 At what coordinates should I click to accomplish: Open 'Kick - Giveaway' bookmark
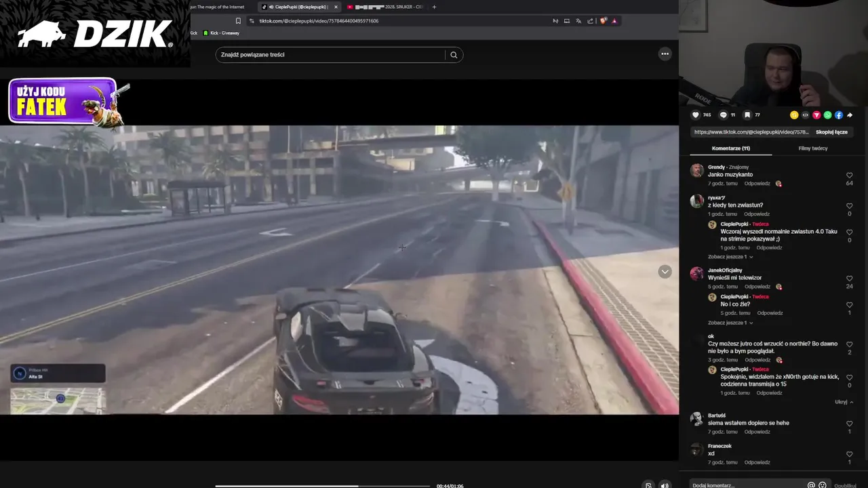(x=221, y=33)
